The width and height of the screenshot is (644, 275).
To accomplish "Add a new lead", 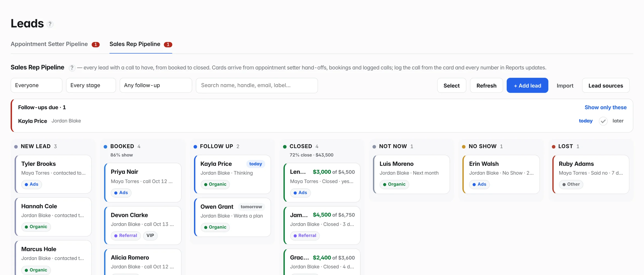I will click(x=527, y=86).
